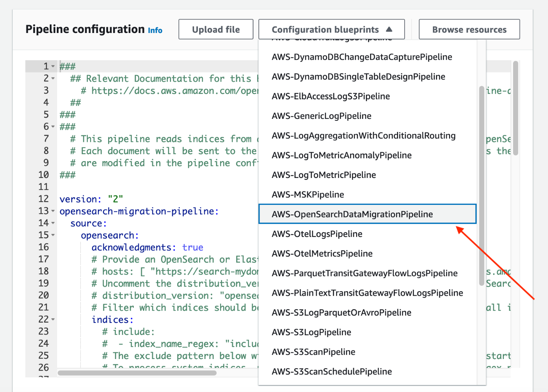Screen dimensions: 548x392
Task: Select AWS-S3ScanPipeline blueprint
Action: coord(367,352)
